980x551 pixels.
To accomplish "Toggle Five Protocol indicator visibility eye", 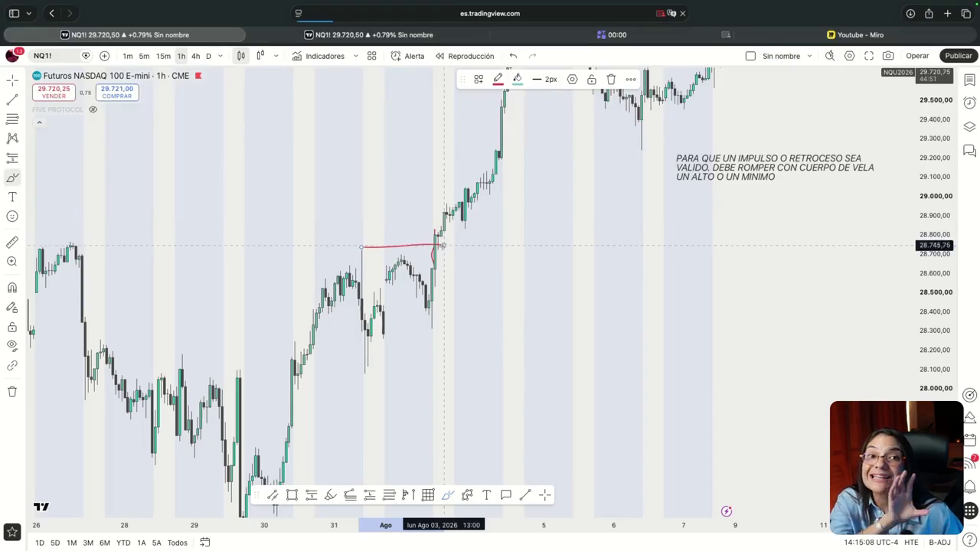I will (93, 109).
